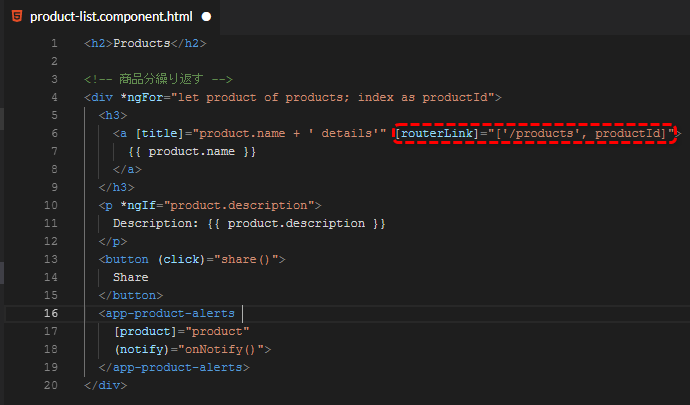This screenshot has height=405, width=690.
Task: Click the "let product of products" string
Action: 260,97
